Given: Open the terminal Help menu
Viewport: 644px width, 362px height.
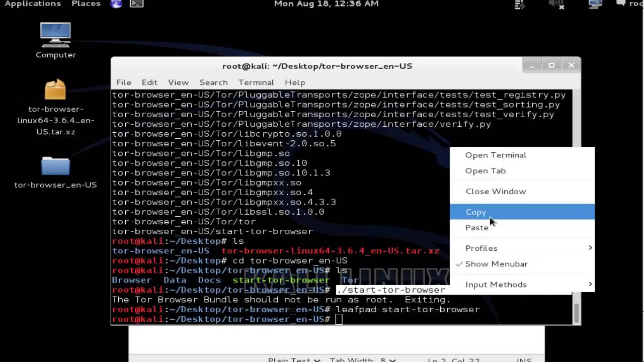Looking at the screenshot, I should click(x=295, y=82).
